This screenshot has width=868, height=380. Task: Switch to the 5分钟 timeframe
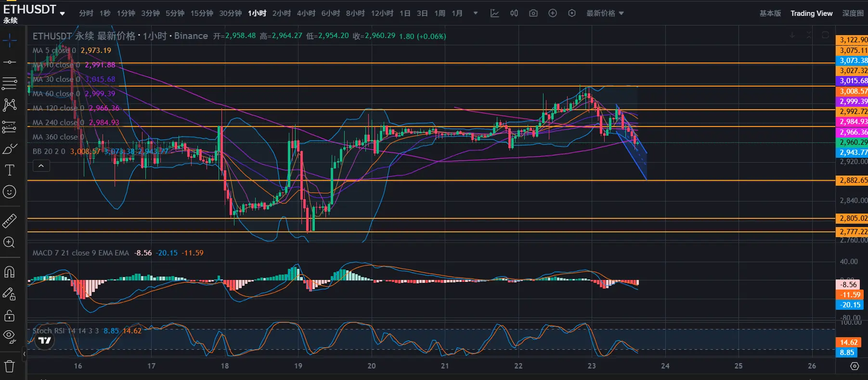[175, 13]
